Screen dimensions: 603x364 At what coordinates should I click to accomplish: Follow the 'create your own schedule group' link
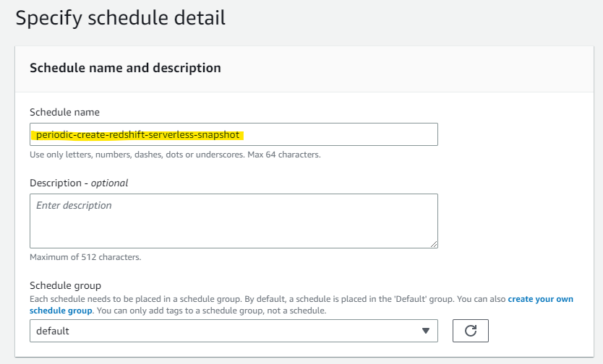tap(540, 299)
